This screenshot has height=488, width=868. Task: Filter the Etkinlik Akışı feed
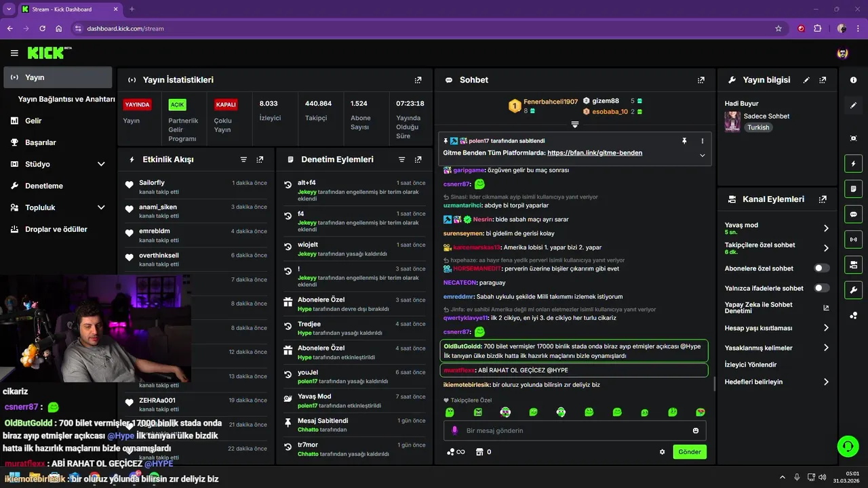(243, 159)
